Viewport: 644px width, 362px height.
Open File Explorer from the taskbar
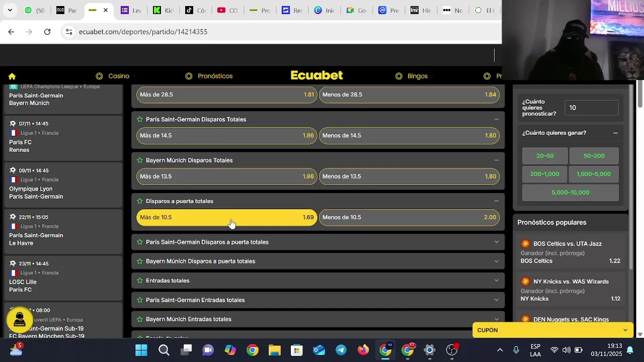(274, 350)
